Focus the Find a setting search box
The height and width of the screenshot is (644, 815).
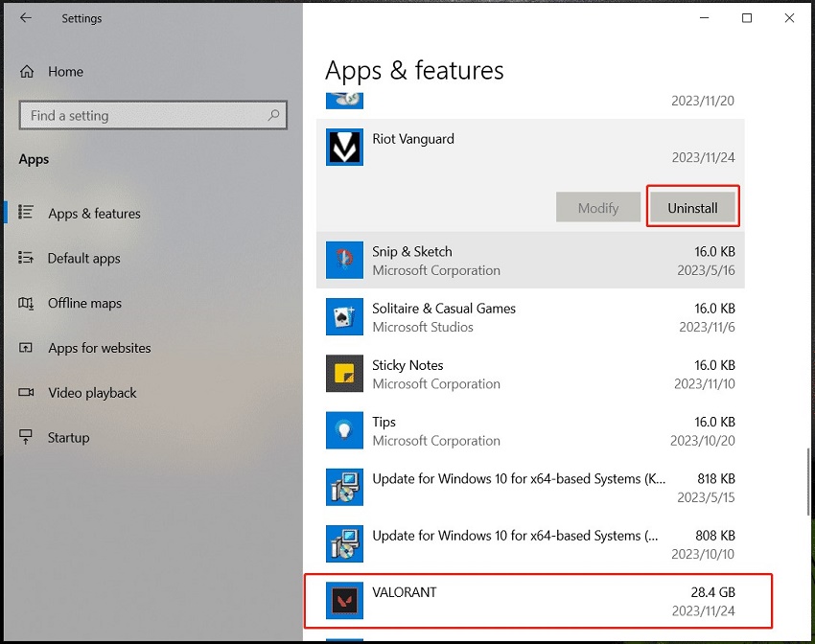click(x=144, y=116)
